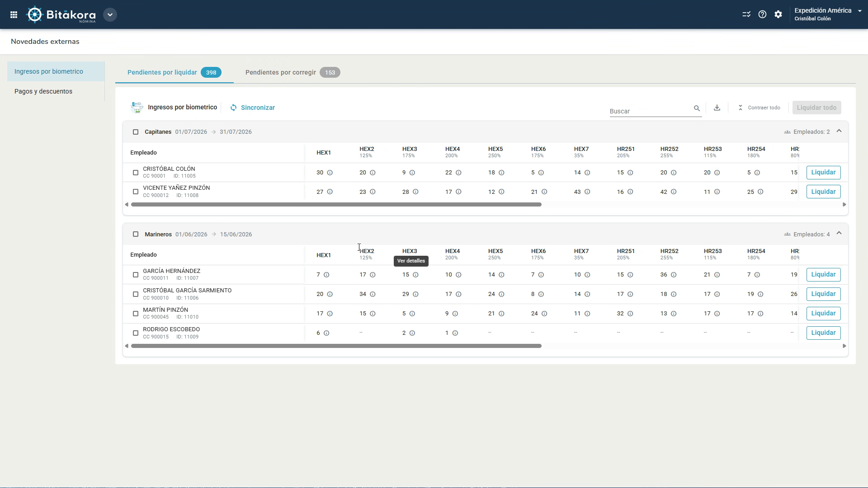Click Liquidar for Martín Pinzón

tap(823, 313)
